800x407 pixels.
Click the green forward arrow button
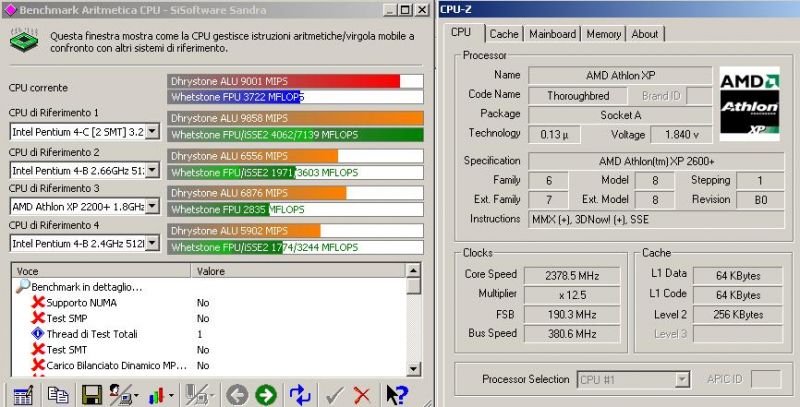pyautogui.click(x=266, y=395)
